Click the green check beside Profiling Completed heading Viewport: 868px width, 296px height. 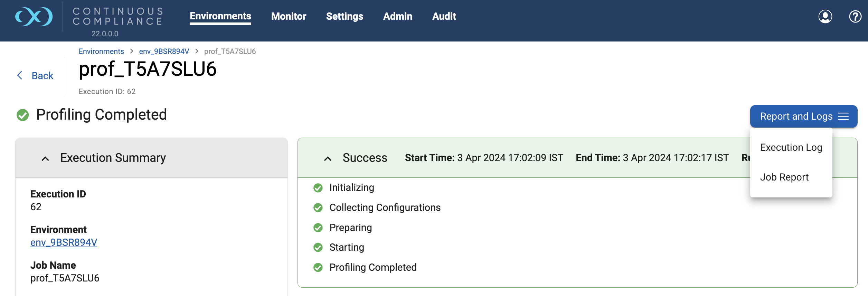pos(23,115)
